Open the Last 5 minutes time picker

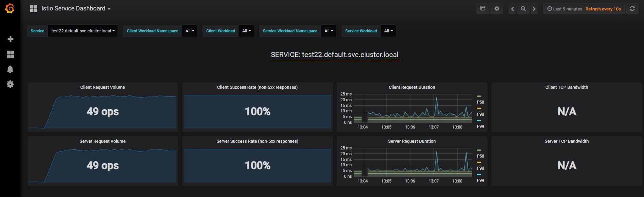[565, 9]
